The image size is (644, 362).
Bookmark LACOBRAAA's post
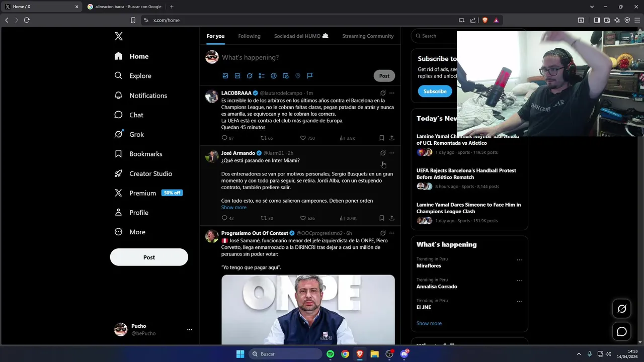[382, 138]
